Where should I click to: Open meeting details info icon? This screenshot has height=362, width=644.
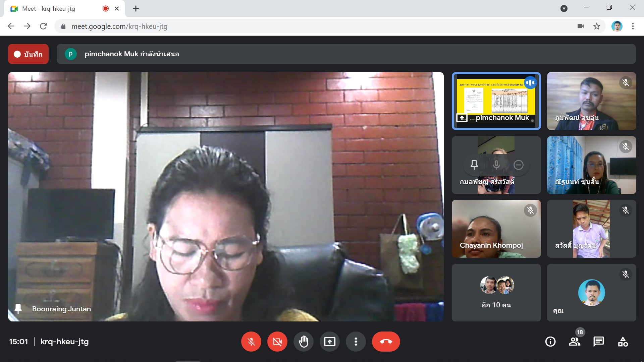[550, 342]
